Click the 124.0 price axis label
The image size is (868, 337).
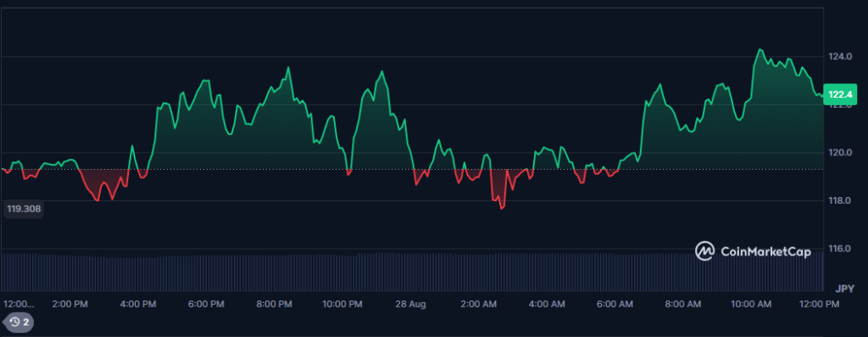tap(840, 57)
